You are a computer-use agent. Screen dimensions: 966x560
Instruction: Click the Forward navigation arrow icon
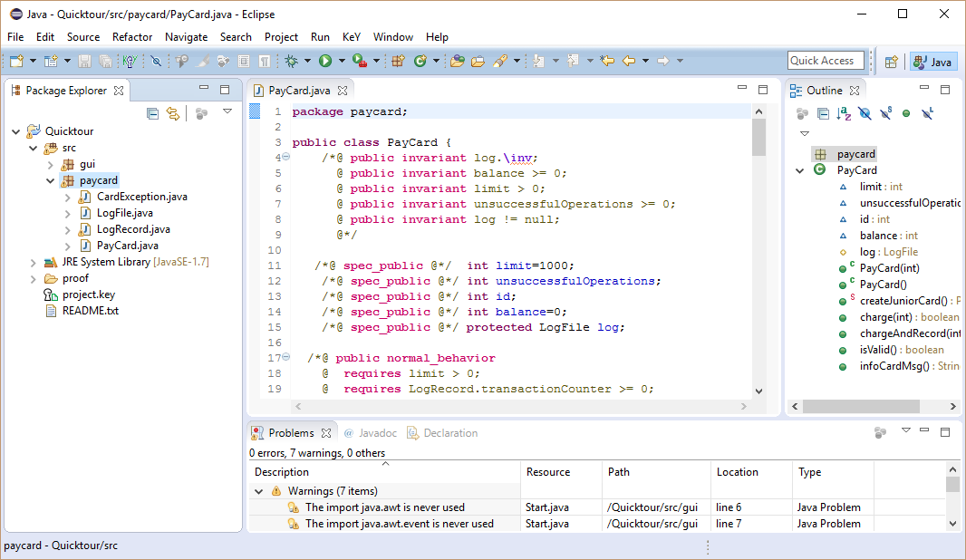pyautogui.click(x=663, y=61)
